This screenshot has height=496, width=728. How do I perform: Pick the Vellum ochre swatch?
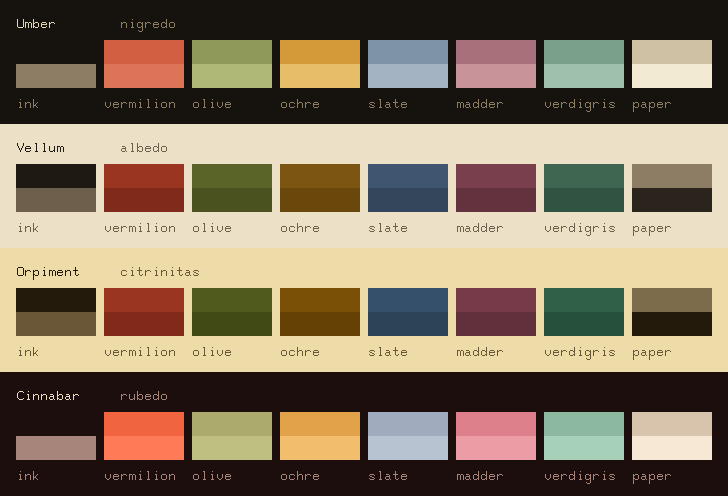coord(320,188)
